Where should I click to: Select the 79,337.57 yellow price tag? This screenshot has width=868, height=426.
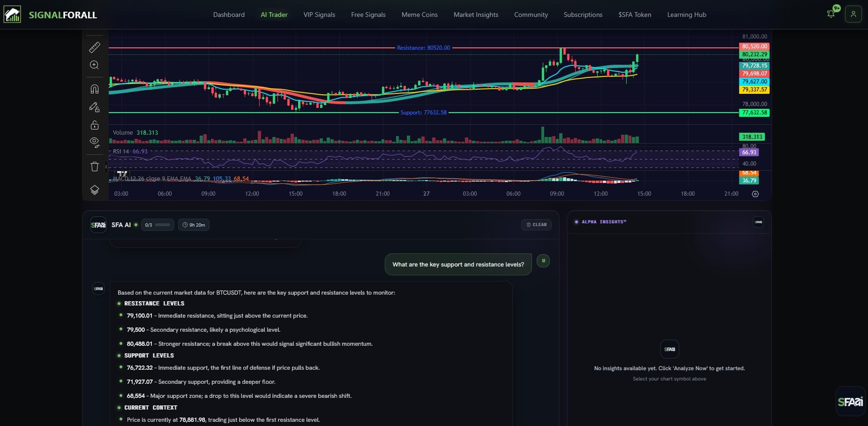tap(755, 90)
